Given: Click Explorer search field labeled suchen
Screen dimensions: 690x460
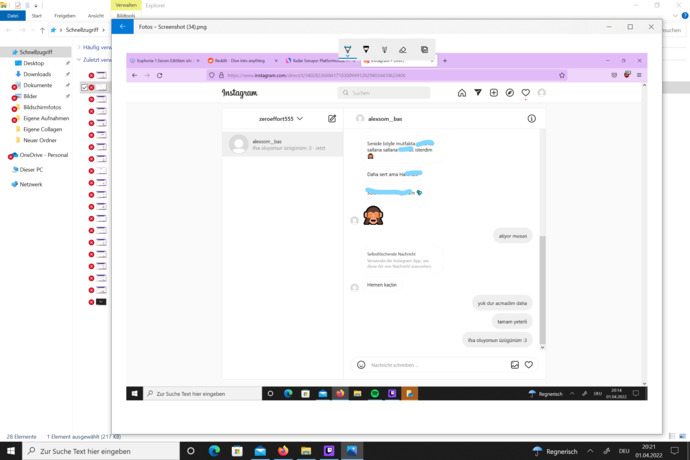Looking at the screenshot, I should point(675,30).
